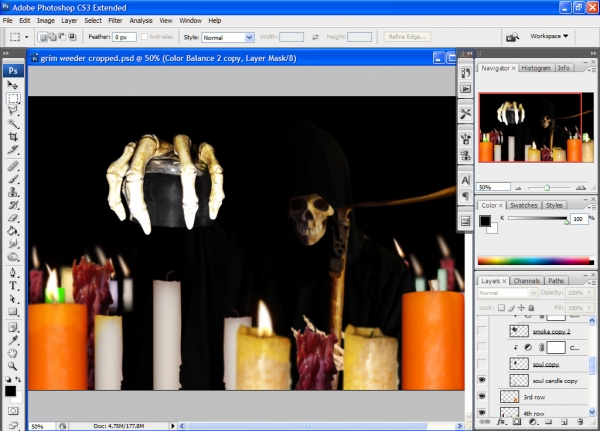Image resolution: width=600 pixels, height=431 pixels.
Task: Hide the soul candle copy layer
Action: coord(482,380)
